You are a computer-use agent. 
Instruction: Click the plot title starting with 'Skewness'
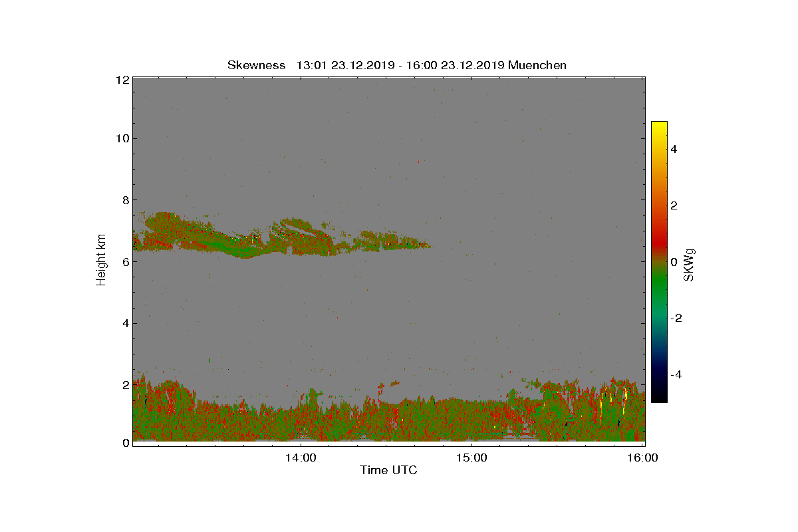(x=397, y=65)
